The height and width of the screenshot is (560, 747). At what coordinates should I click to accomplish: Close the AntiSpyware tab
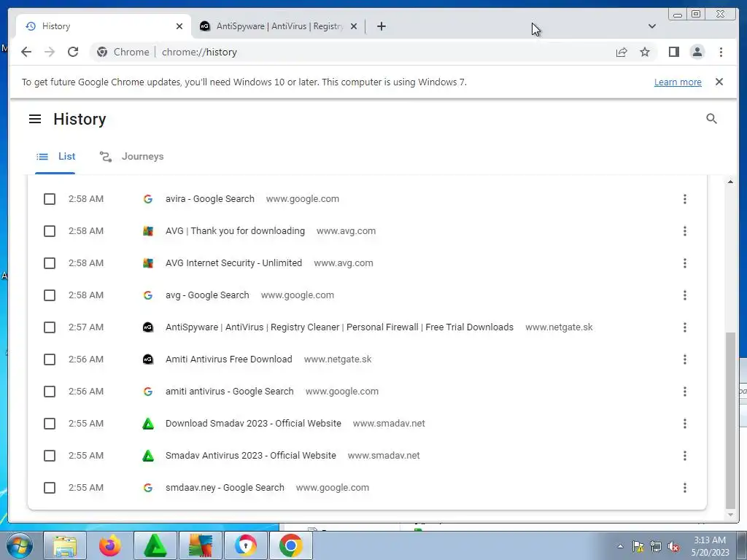(354, 26)
